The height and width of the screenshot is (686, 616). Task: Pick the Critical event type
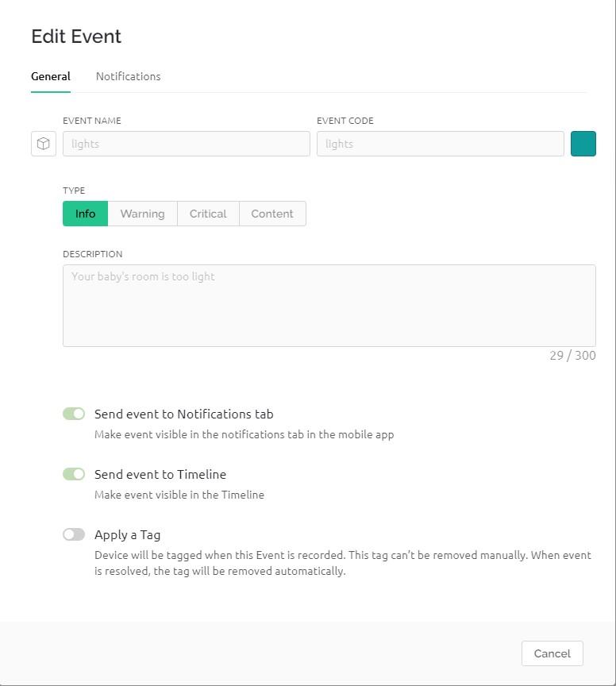208,214
